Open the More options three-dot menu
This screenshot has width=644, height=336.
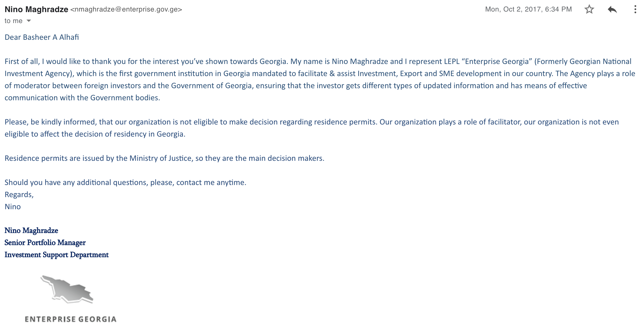tap(635, 10)
